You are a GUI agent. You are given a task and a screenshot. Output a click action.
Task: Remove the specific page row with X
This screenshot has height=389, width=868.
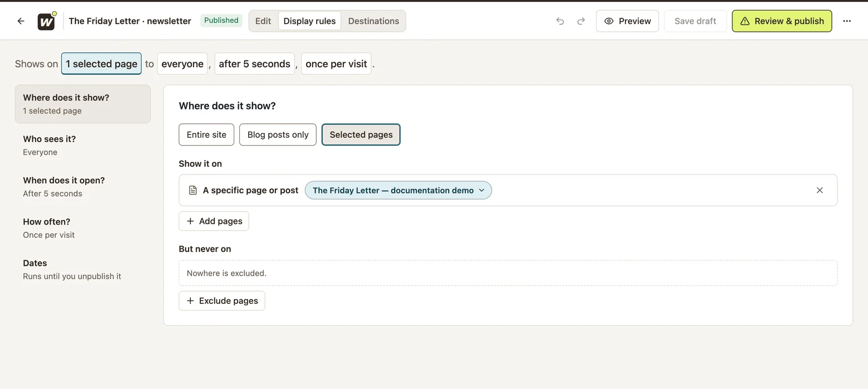point(820,190)
